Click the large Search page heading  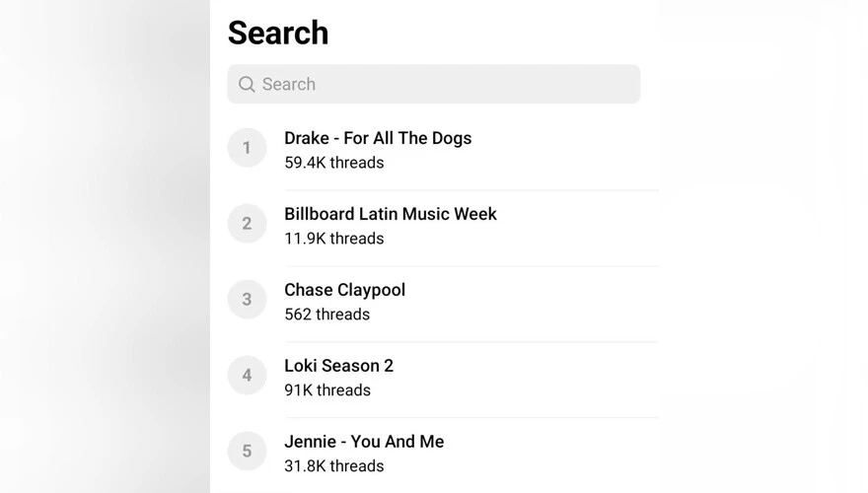[x=278, y=33]
